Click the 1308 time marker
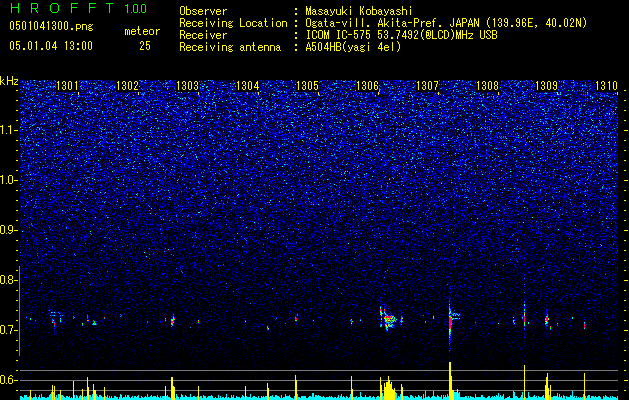 click(x=487, y=85)
